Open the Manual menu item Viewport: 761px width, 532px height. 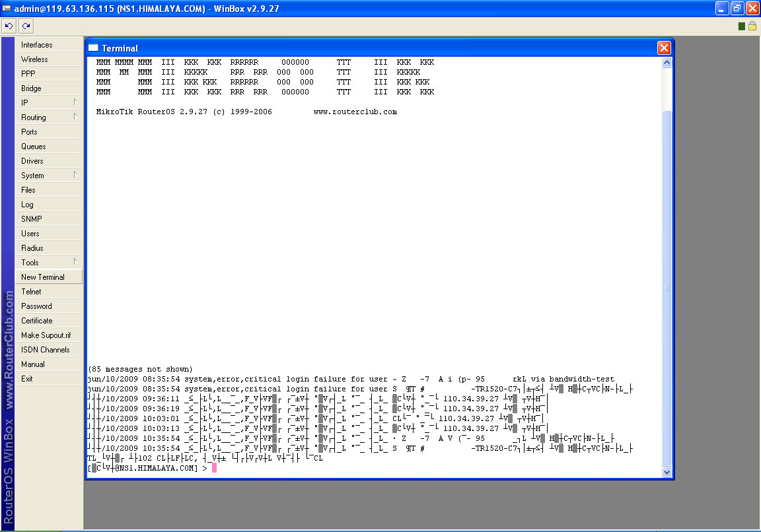49,364
